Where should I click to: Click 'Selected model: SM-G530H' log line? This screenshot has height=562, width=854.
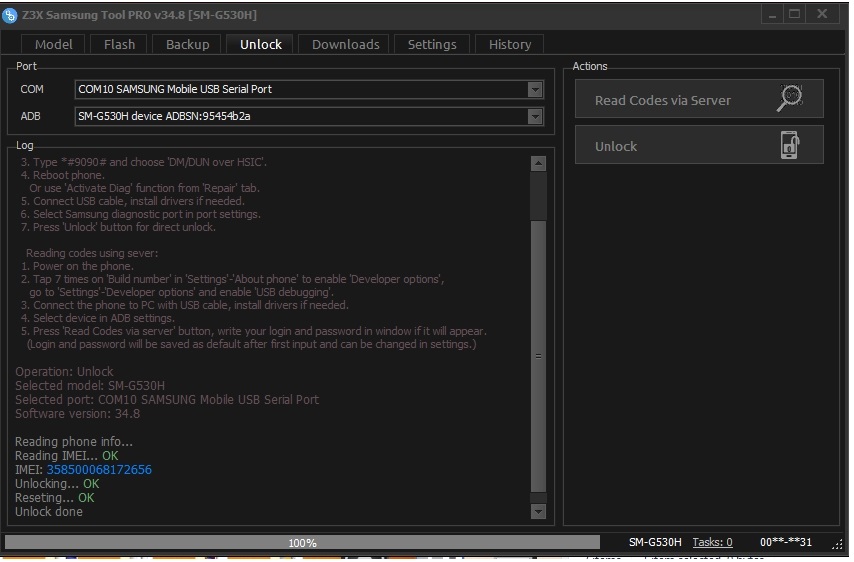(x=90, y=386)
